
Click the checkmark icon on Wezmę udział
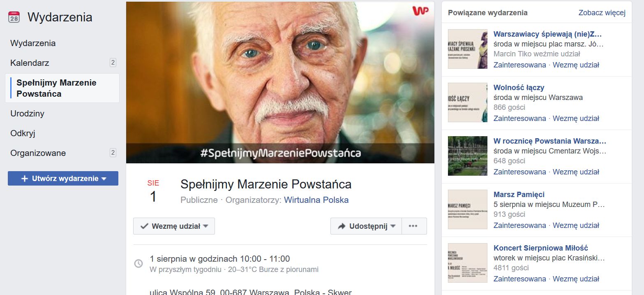coord(144,226)
